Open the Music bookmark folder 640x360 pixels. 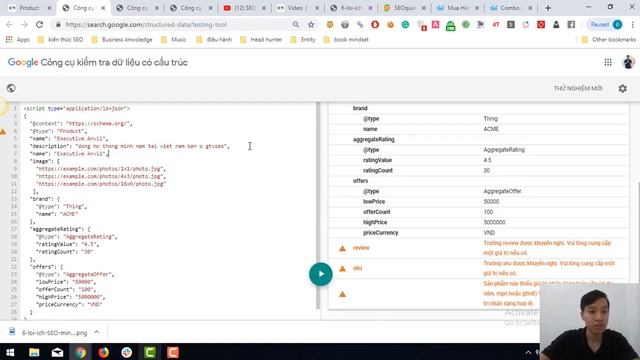tap(173, 40)
